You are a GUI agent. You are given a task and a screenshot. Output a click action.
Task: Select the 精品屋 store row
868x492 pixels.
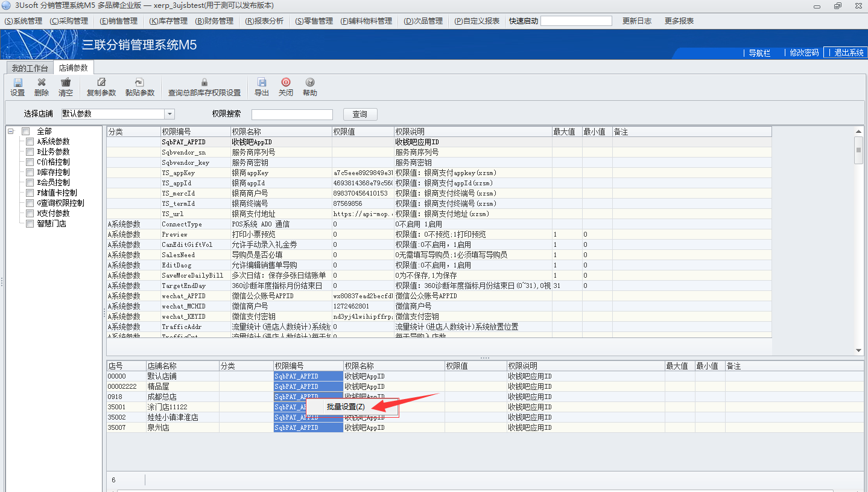click(485, 386)
